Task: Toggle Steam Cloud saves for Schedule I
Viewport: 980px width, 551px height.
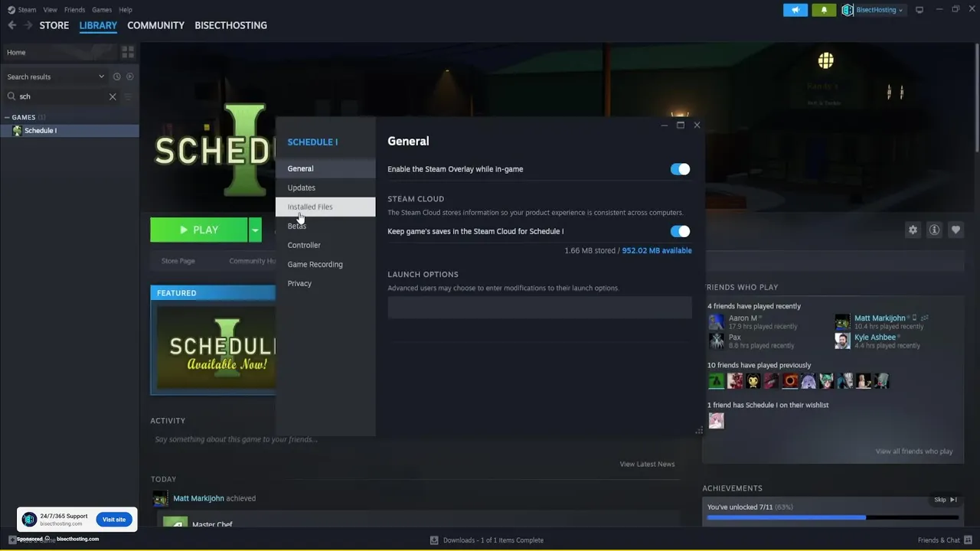Action: pos(680,231)
